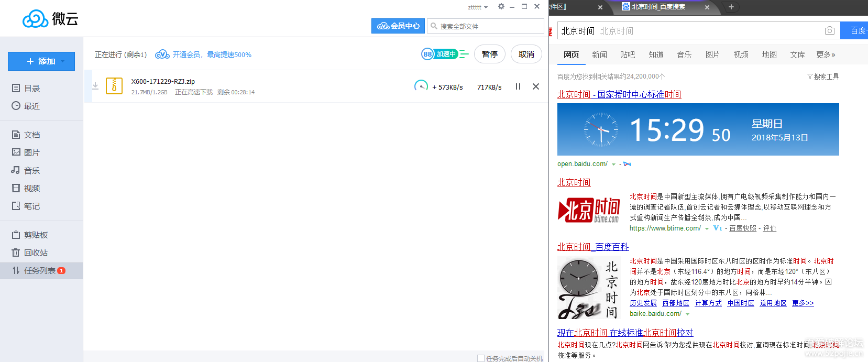Image resolution: width=868 pixels, height=362 pixels.
Task: Click the zip file icon of X600-171229-RZJ.zip
Action: click(x=114, y=86)
